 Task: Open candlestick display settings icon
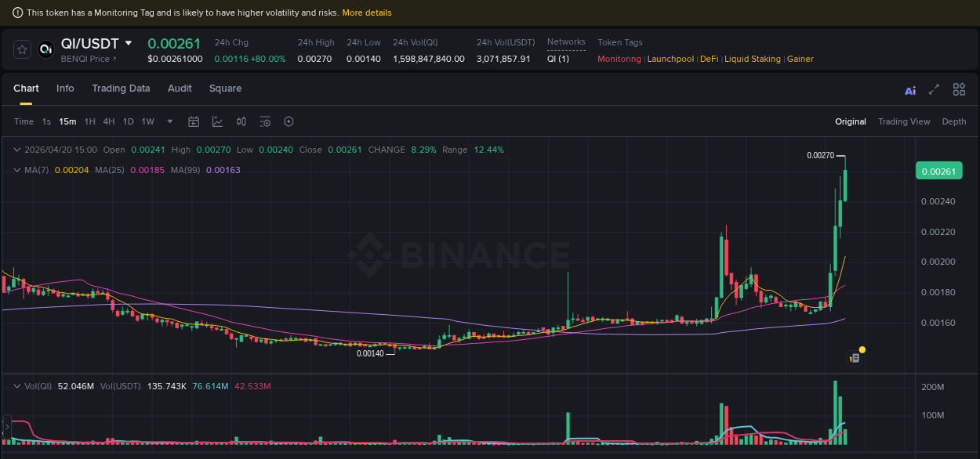pyautogui.click(x=241, y=121)
